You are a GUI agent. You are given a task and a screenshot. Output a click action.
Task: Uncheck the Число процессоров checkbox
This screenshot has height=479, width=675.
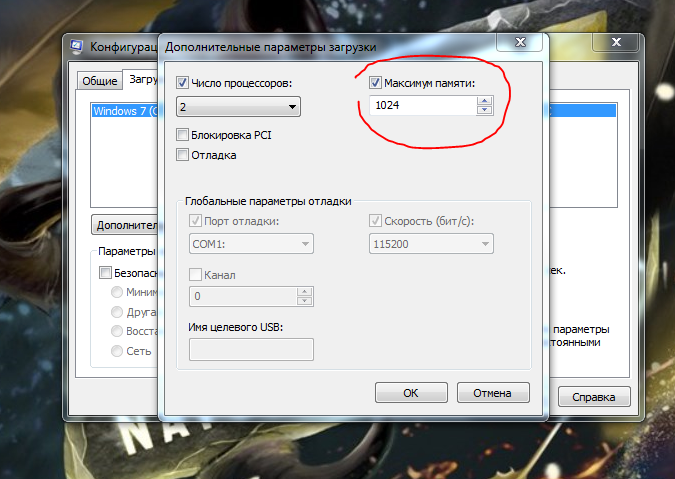click(182, 83)
